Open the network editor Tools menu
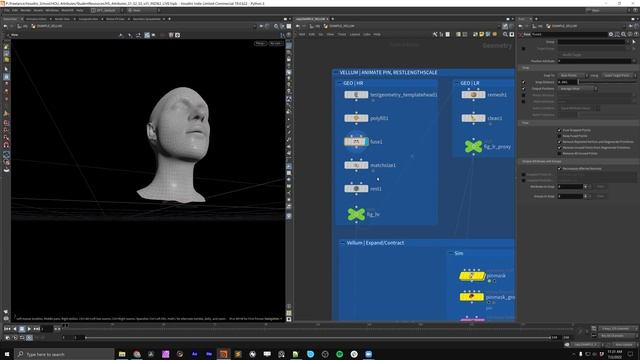The image size is (640, 360). (342, 34)
